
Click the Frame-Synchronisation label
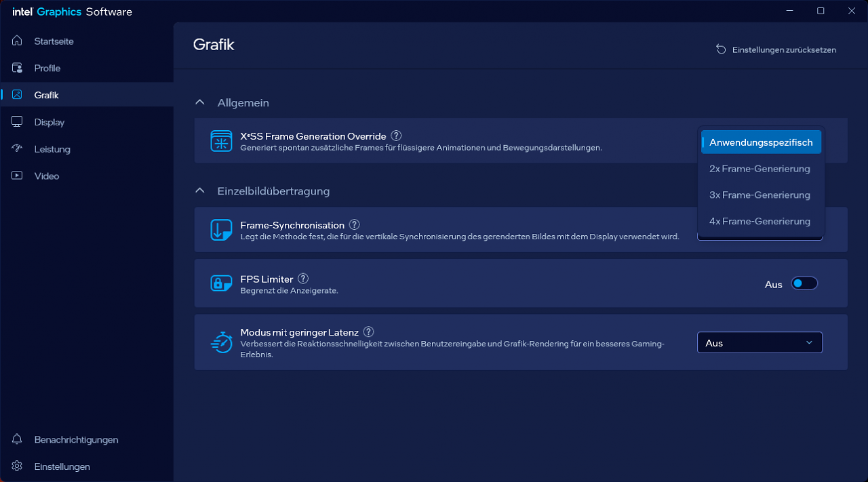(292, 225)
